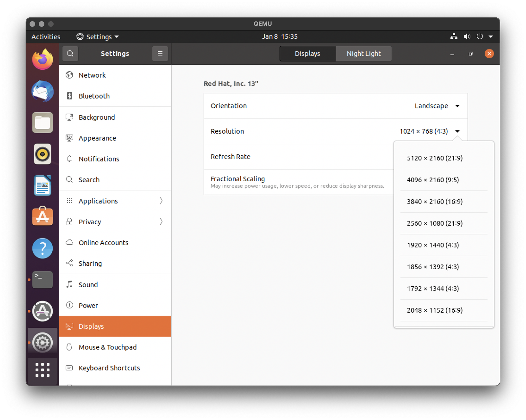Open Rhythmbox music player from dock
Screen dimensions: 526x420
(x=42, y=154)
